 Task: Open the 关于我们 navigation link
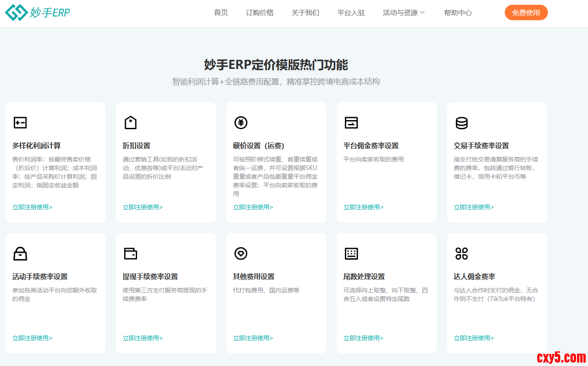point(305,13)
